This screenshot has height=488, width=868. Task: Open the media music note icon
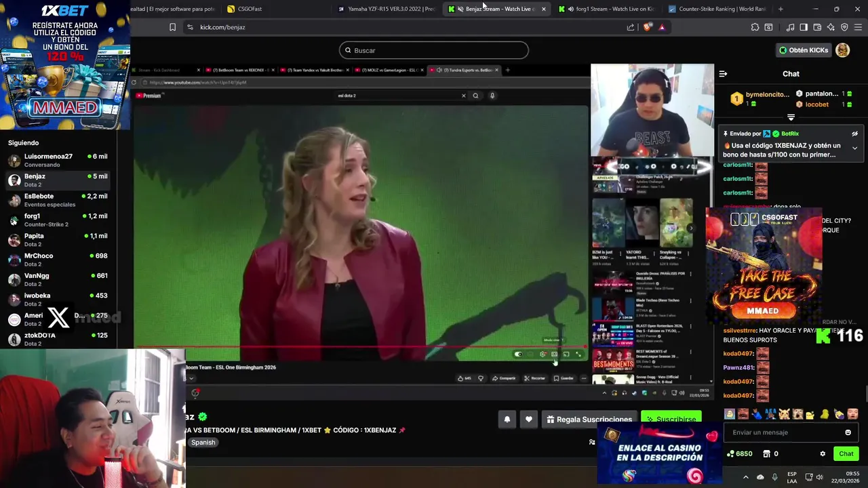tap(790, 27)
